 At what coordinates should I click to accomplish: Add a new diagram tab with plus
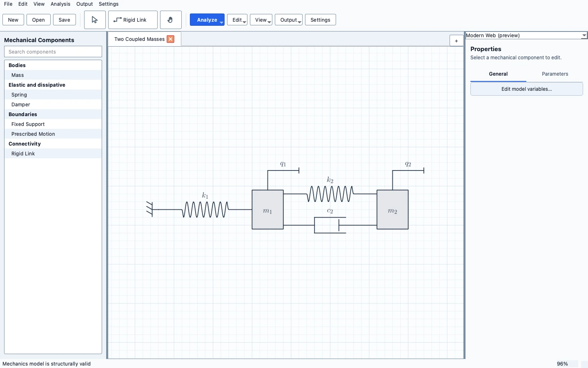pyautogui.click(x=457, y=41)
